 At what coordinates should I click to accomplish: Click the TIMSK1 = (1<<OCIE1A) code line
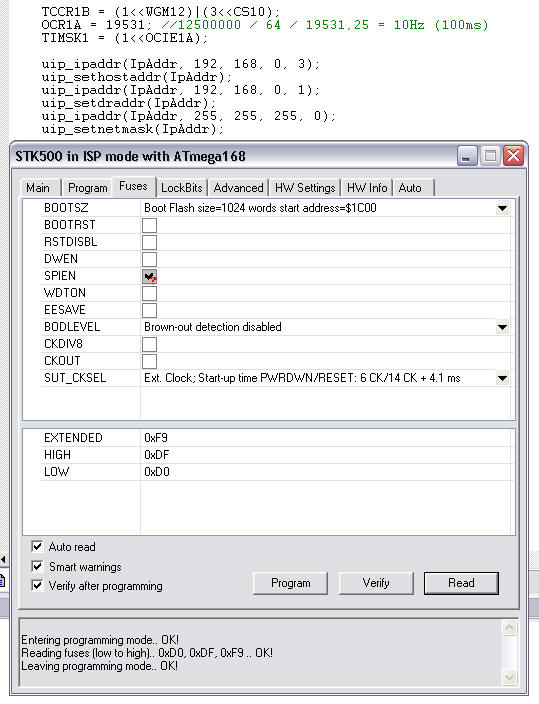click(x=125, y=38)
